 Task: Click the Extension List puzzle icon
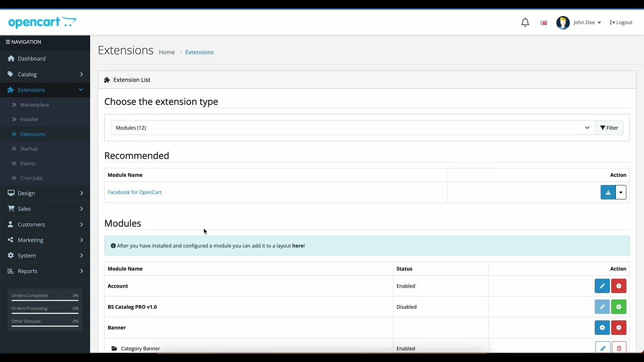tap(107, 80)
